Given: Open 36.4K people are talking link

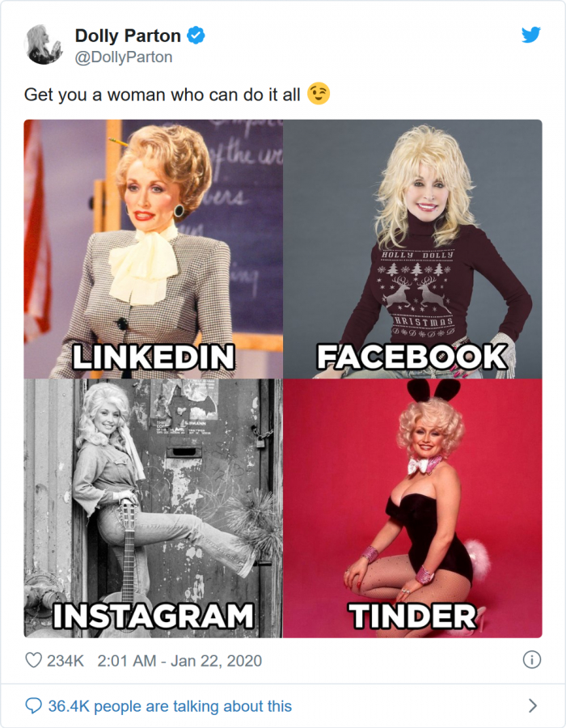Looking at the screenshot, I should click(x=170, y=706).
